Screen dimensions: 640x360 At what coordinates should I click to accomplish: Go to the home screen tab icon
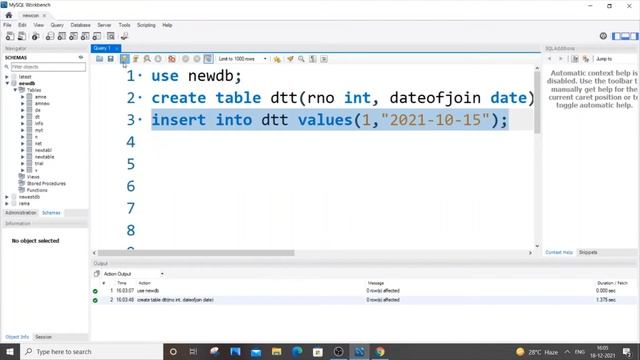coord(9,15)
